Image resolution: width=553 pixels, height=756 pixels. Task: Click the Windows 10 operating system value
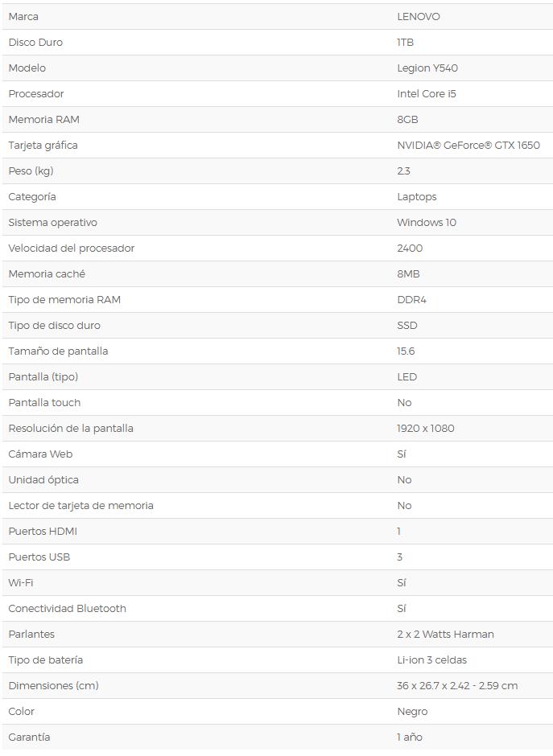[x=426, y=222]
